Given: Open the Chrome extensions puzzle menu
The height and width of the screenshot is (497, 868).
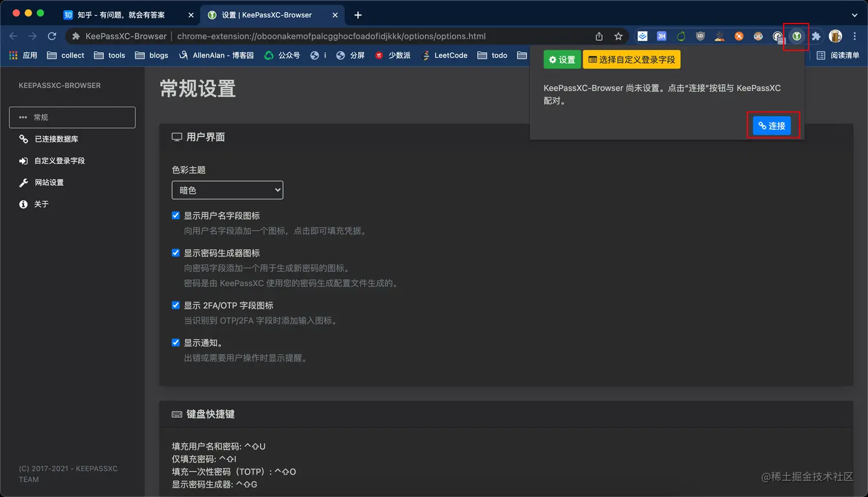Looking at the screenshot, I should [x=816, y=36].
